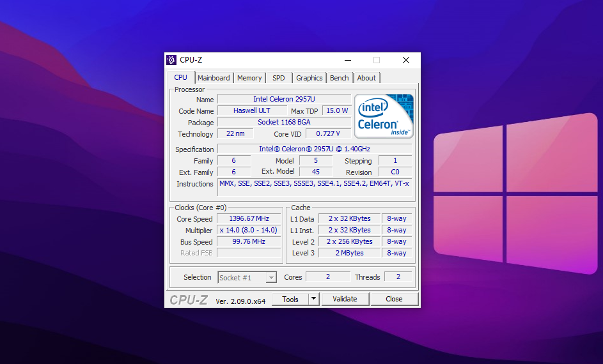Click the Intel Celeron inside logo

[x=384, y=116]
